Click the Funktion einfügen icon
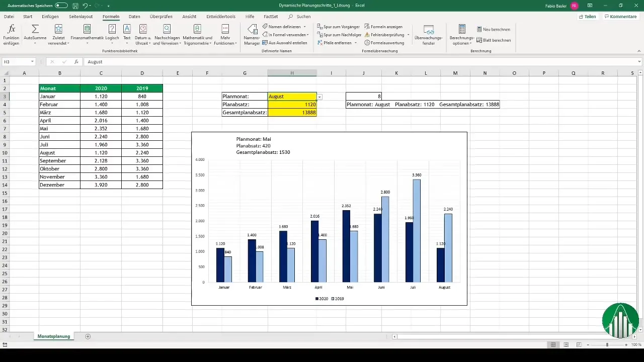This screenshot has height=362, width=644. [12, 29]
